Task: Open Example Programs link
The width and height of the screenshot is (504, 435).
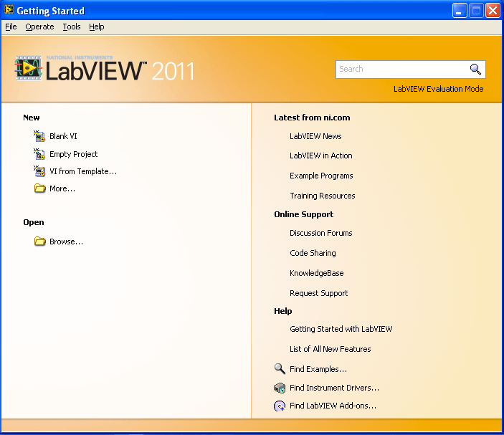Action: point(321,176)
